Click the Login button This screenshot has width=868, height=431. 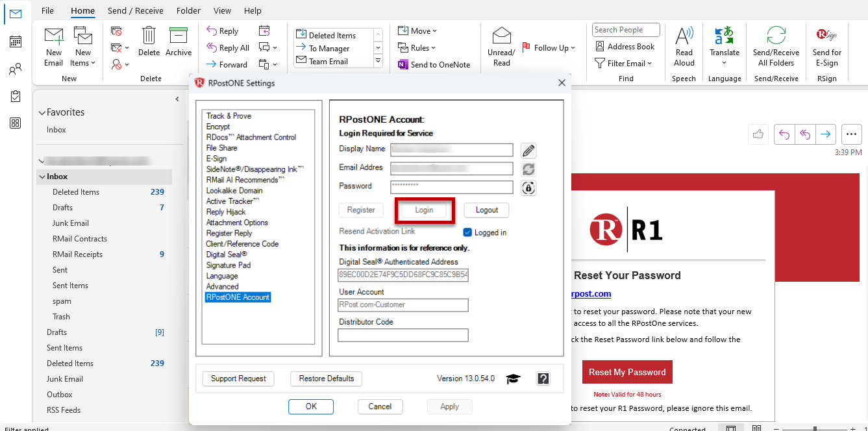(424, 210)
